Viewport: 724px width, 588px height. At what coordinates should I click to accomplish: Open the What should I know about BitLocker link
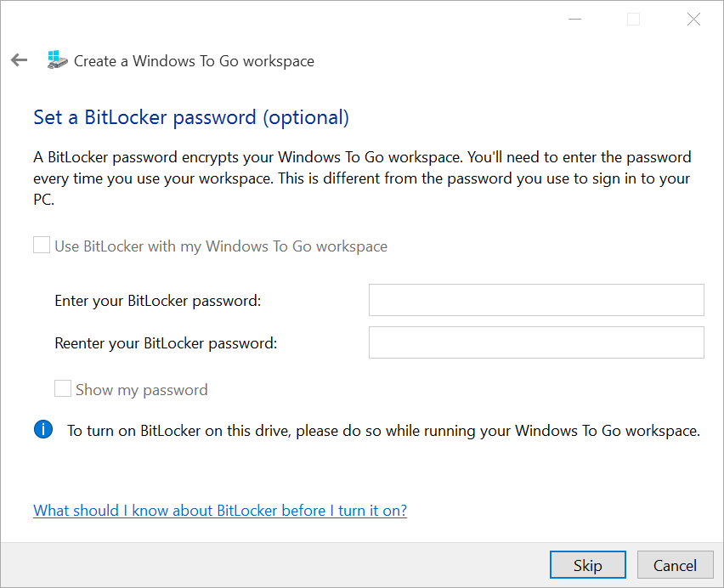(x=220, y=511)
